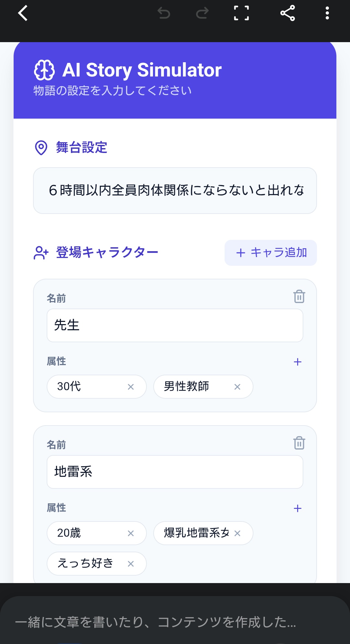
Task: Tap the back arrow icon
Action: [23, 13]
